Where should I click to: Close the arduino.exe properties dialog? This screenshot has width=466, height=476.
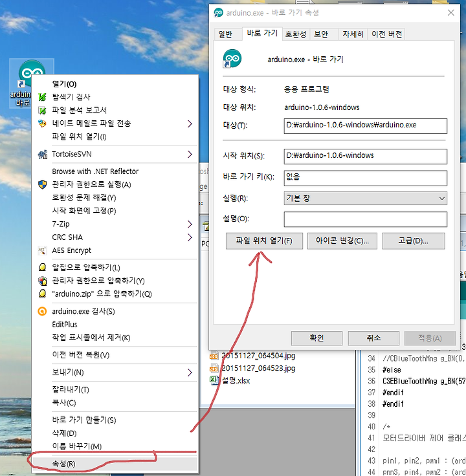click(451, 13)
